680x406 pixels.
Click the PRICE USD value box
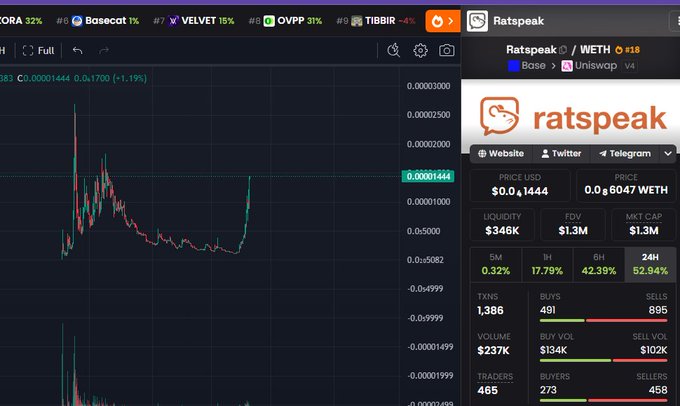click(520, 185)
